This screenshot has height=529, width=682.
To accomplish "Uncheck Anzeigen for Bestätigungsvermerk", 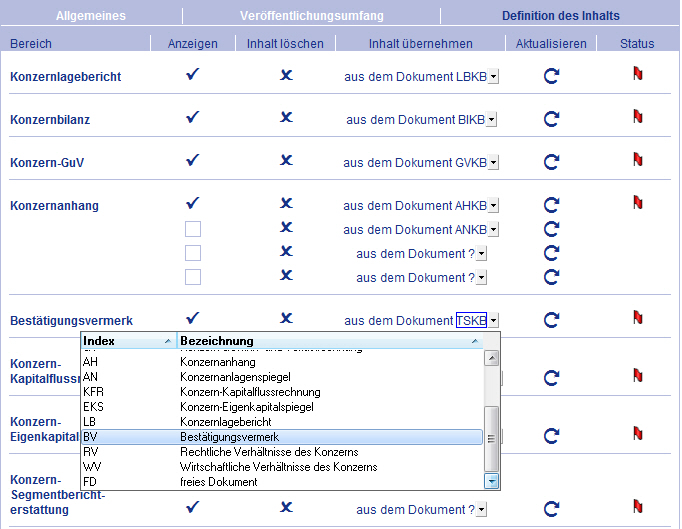I will [x=193, y=318].
